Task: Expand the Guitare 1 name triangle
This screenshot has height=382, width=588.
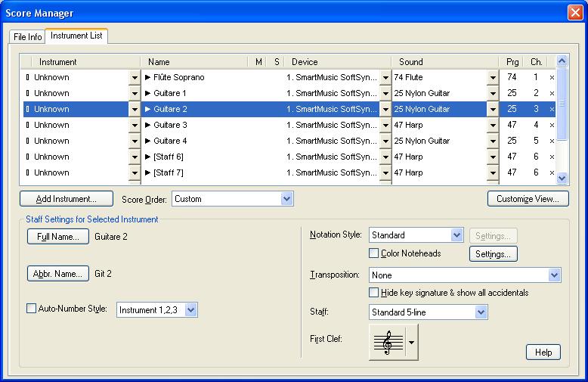Action: (147, 93)
